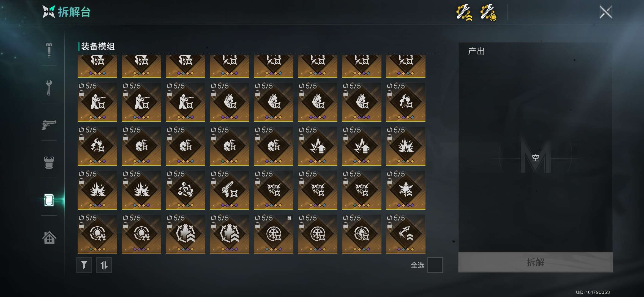644x297 pixels.
Task: Select the module tile with save-disk marker
Action: pyautogui.click(x=274, y=234)
